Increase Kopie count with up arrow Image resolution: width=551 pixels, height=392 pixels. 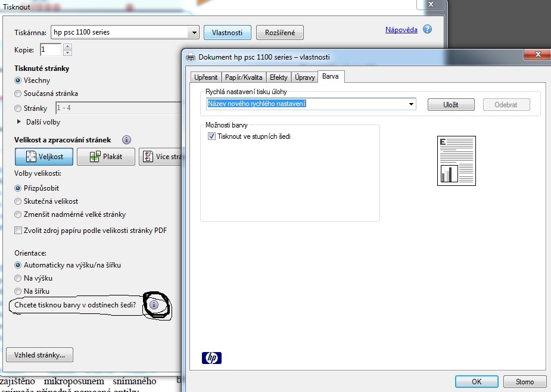[x=68, y=46]
